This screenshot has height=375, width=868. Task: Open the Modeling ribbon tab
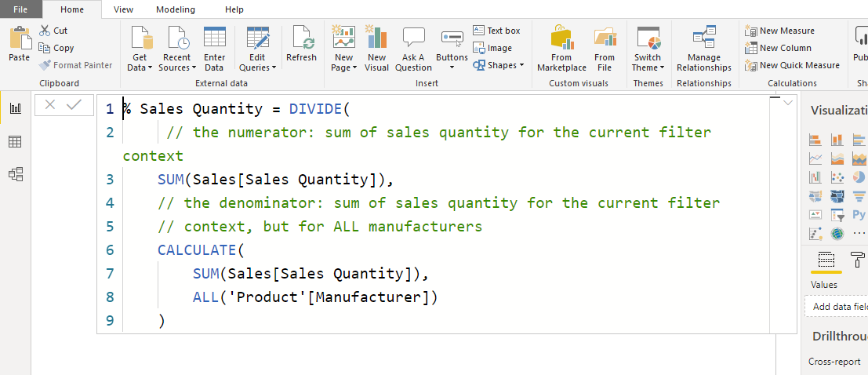point(176,9)
